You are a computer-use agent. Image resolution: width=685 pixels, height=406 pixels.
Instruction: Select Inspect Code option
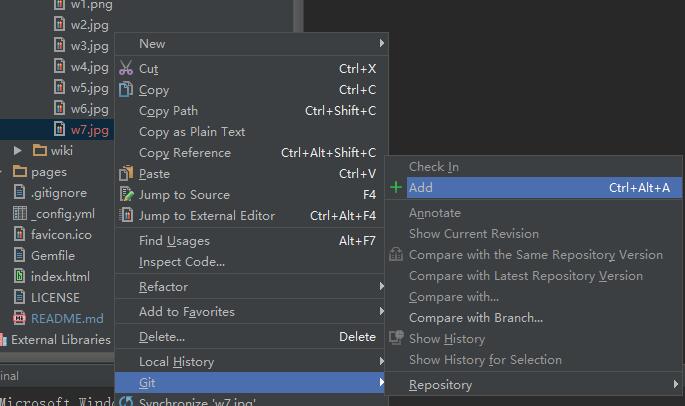[x=182, y=262]
